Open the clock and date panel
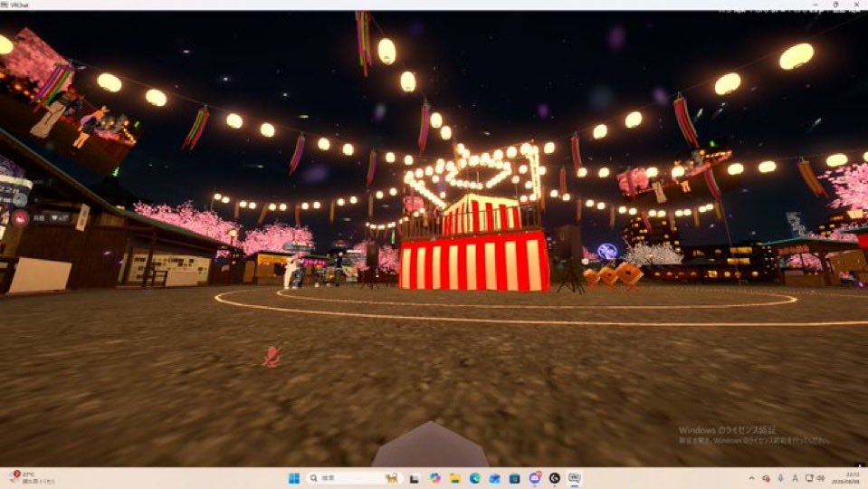Screen dimensions: 868x489 [x=845, y=478]
